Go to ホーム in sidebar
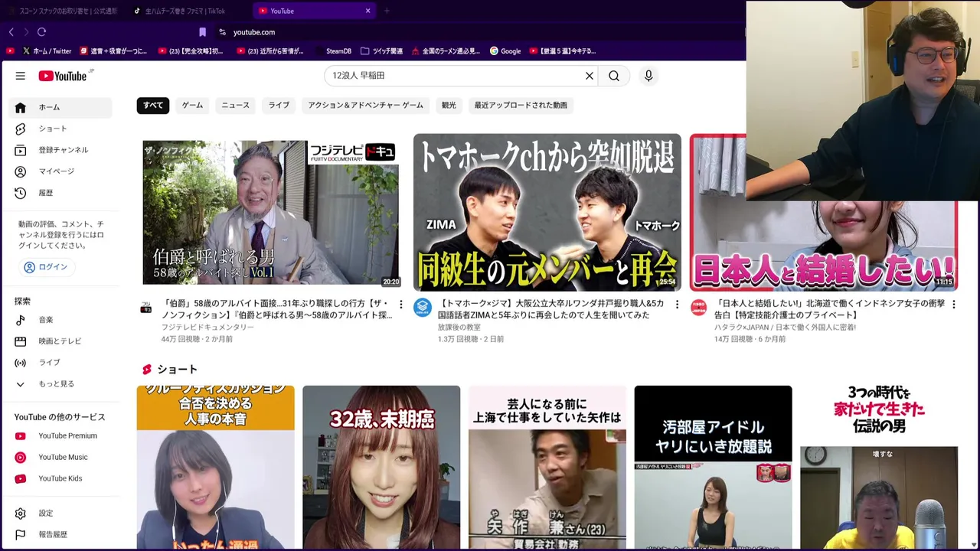Viewport: 980px width, 551px height. coord(60,108)
